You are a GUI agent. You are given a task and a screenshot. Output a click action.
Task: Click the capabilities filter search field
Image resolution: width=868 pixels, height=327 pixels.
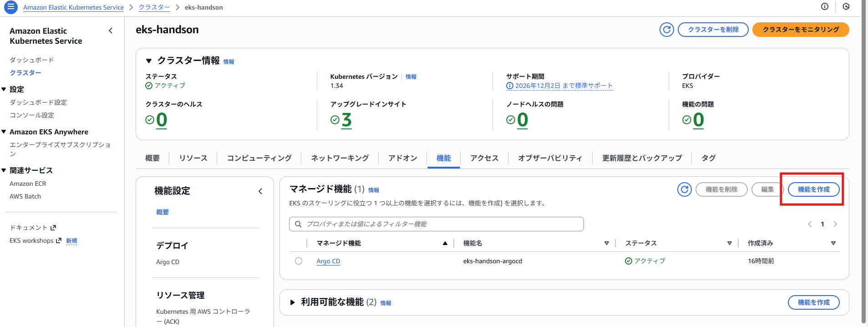pos(436,224)
